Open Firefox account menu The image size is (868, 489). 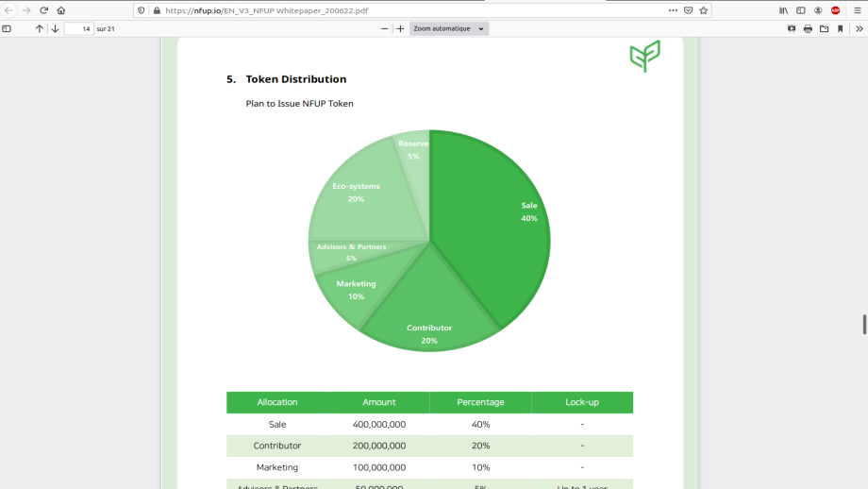(x=818, y=10)
